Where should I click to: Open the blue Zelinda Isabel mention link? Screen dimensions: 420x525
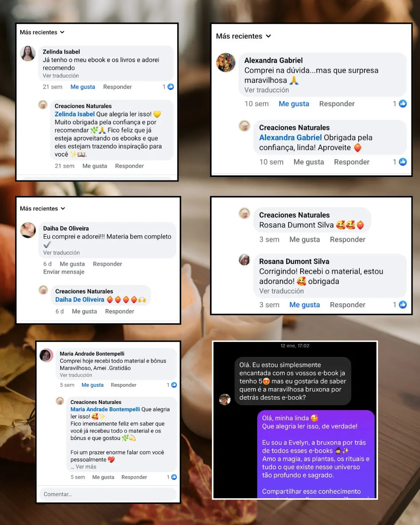75,114
